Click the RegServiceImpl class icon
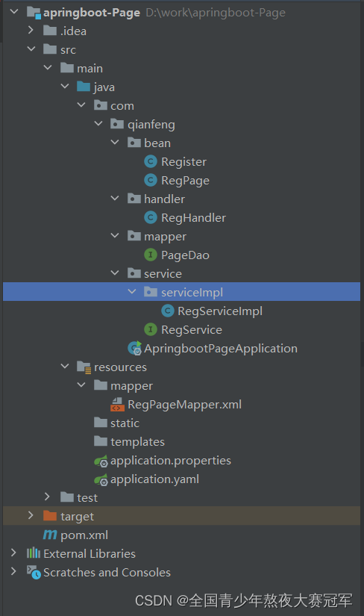The height and width of the screenshot is (616, 364). 168,311
